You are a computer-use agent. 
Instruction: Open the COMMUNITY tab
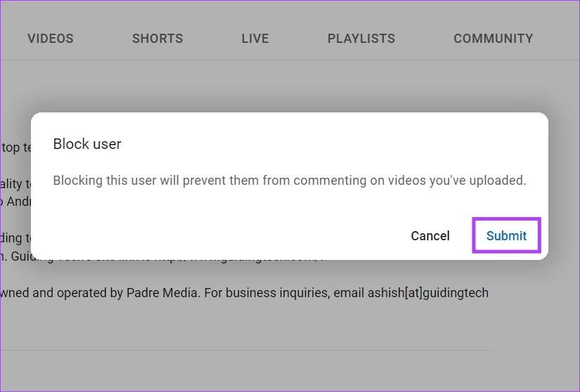coord(493,39)
